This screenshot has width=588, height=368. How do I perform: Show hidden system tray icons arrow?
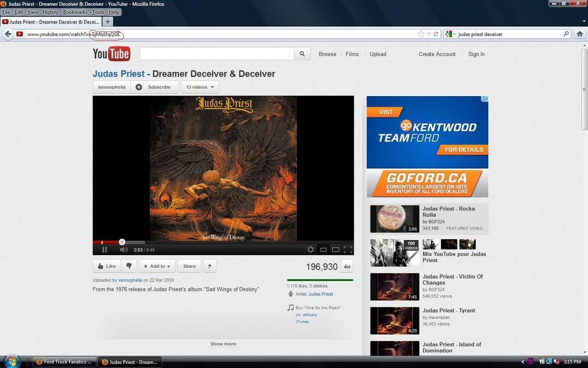point(523,362)
